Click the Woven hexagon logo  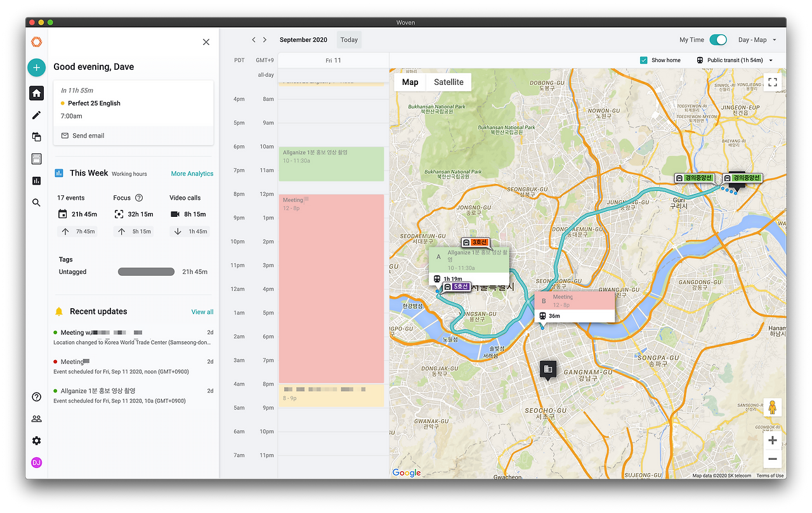(36, 42)
